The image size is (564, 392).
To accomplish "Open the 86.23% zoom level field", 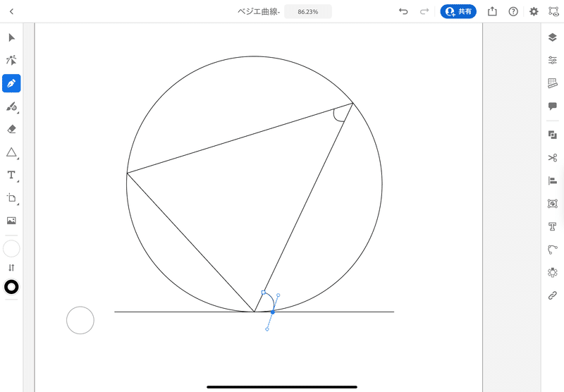I will tap(308, 11).
